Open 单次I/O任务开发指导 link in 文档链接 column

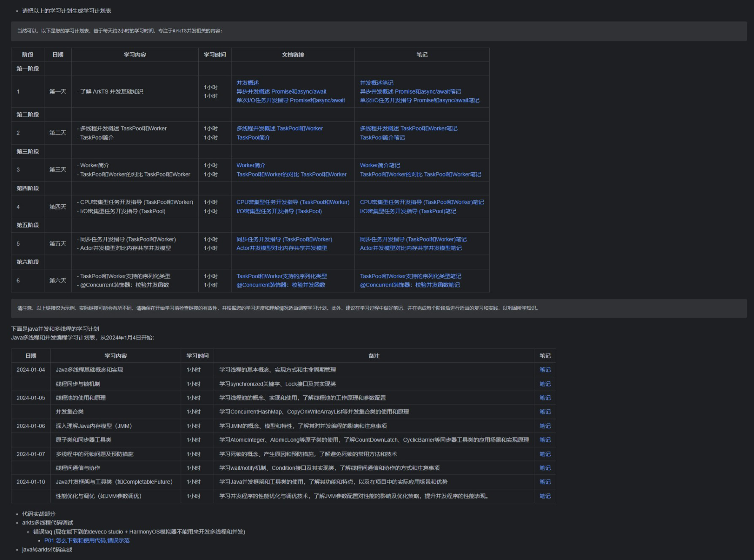(291, 101)
